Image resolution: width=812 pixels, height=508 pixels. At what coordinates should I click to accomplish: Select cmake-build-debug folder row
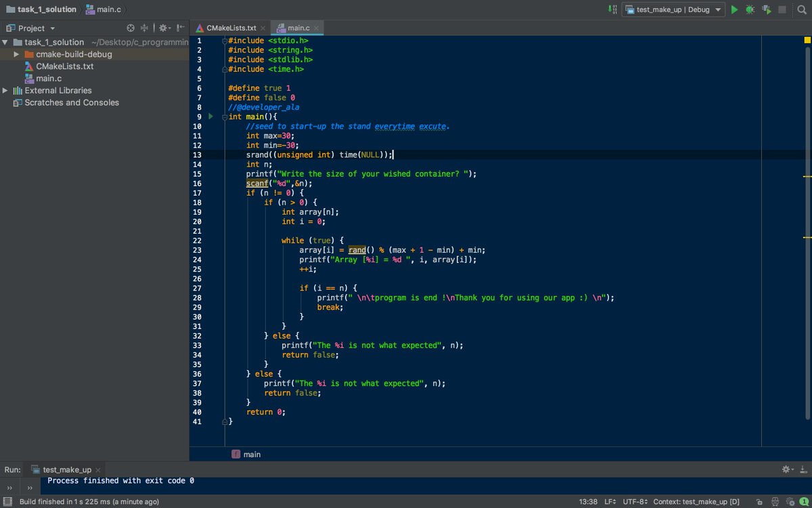(x=95, y=54)
